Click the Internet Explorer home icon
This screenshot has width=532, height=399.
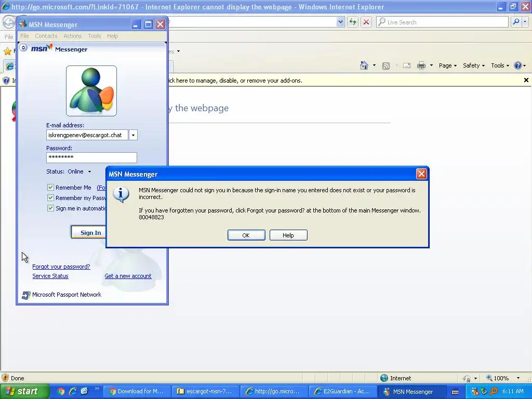[364, 65]
